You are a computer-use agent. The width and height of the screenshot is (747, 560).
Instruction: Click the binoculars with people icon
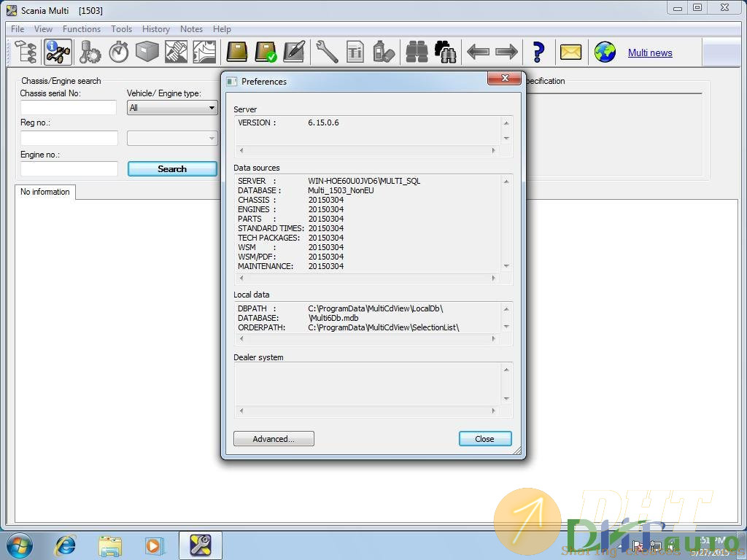[x=446, y=52]
